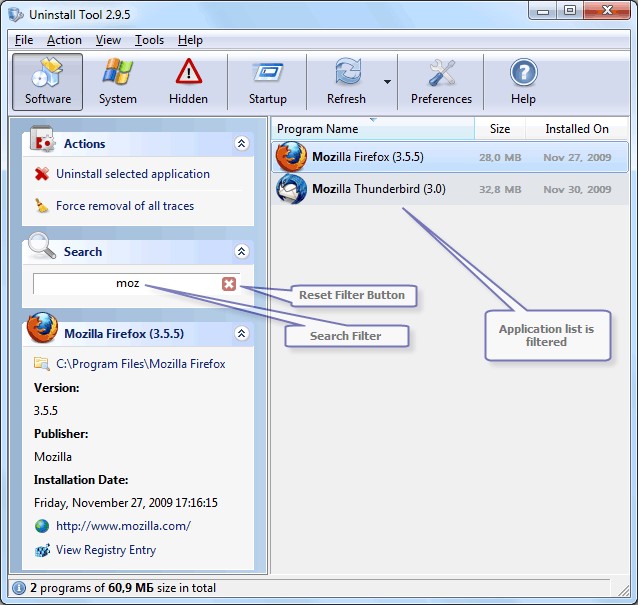Image resolution: width=638 pixels, height=605 pixels.
Task: Open the View menu
Action: [x=108, y=40]
